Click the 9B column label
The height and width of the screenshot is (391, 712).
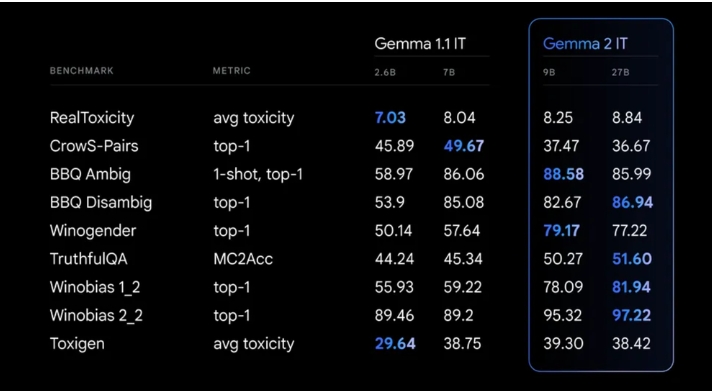(x=549, y=72)
